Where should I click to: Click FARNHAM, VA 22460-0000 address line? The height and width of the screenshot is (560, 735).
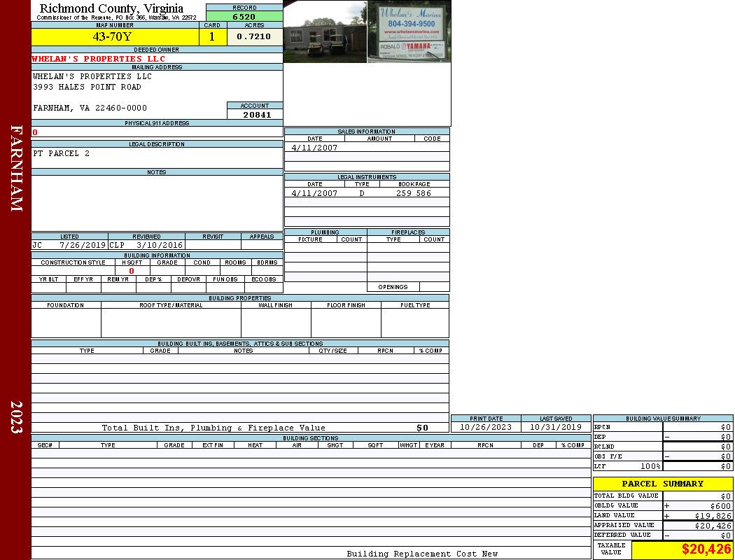tap(90, 108)
